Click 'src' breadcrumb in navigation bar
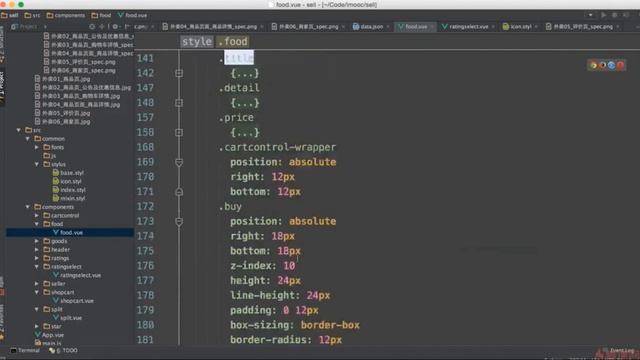This screenshot has height=360, width=640. (x=32, y=15)
